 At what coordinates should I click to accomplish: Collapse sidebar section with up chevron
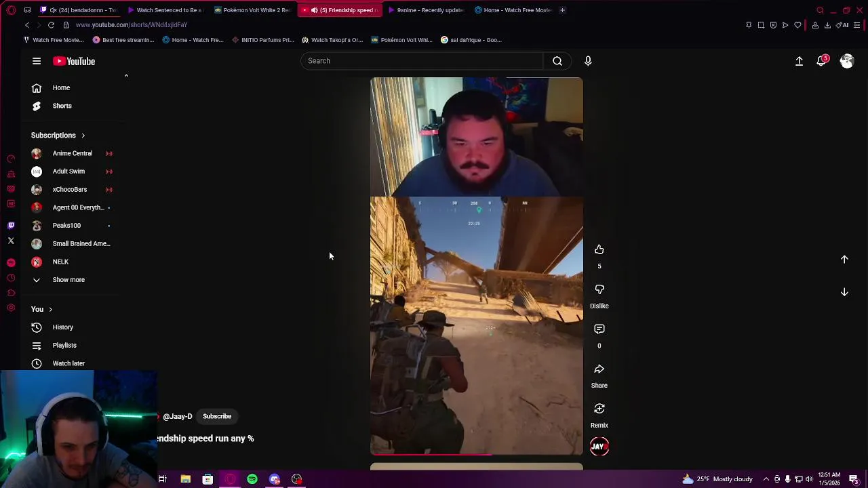tap(126, 76)
